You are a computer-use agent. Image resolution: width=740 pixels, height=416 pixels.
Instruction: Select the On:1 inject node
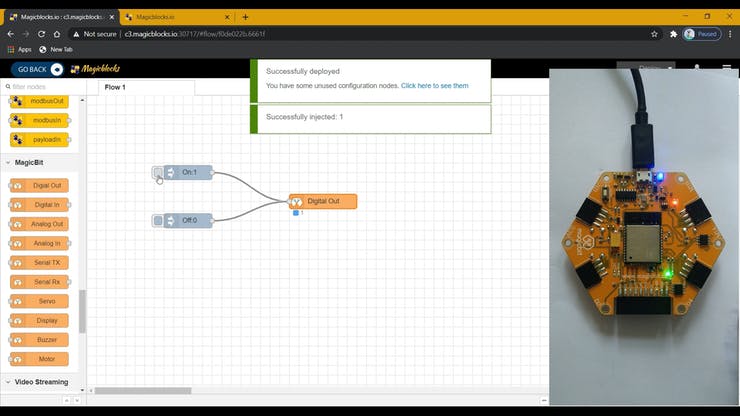[x=189, y=172]
